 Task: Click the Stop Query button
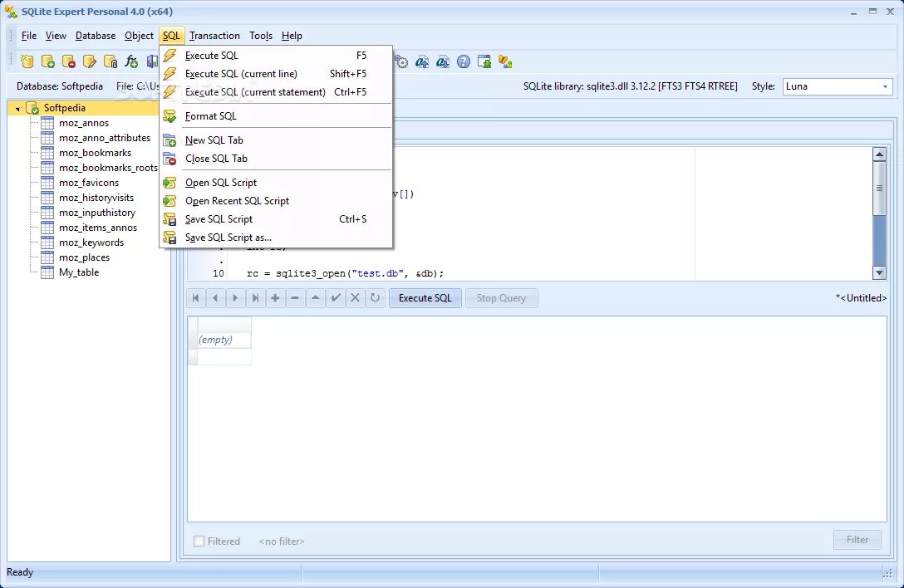tap(501, 298)
